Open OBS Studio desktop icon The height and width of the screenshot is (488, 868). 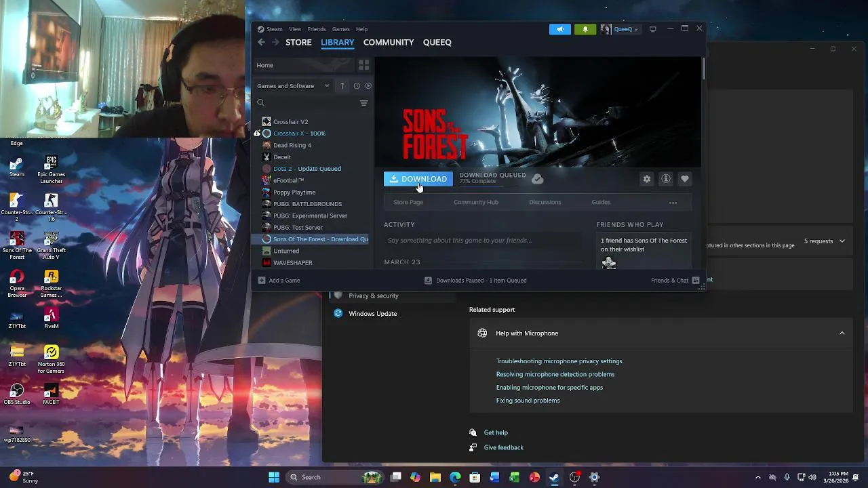click(17, 395)
